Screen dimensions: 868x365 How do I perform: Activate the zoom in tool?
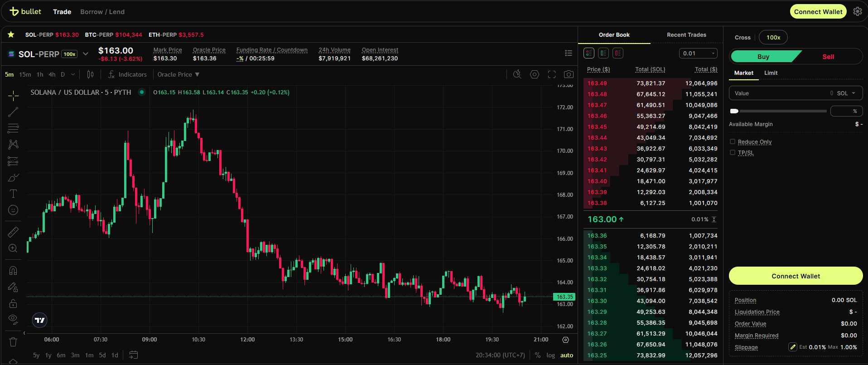pos(13,248)
